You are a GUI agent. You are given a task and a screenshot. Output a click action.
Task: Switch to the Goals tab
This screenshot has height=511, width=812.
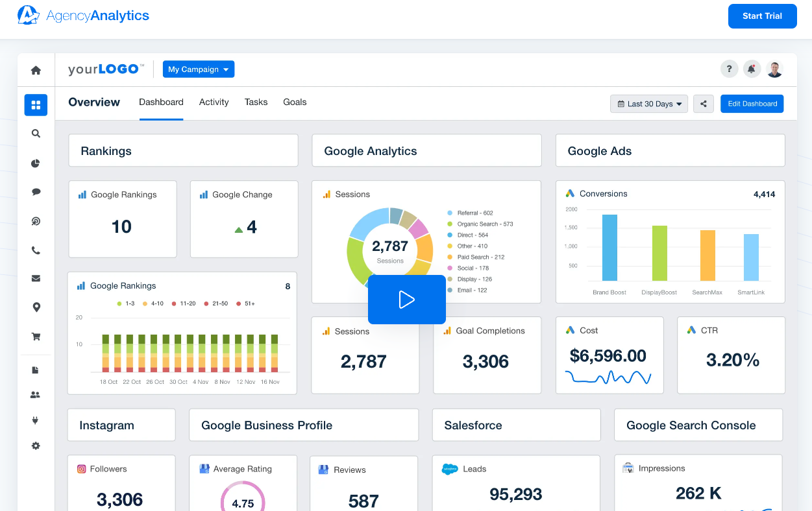coord(295,102)
